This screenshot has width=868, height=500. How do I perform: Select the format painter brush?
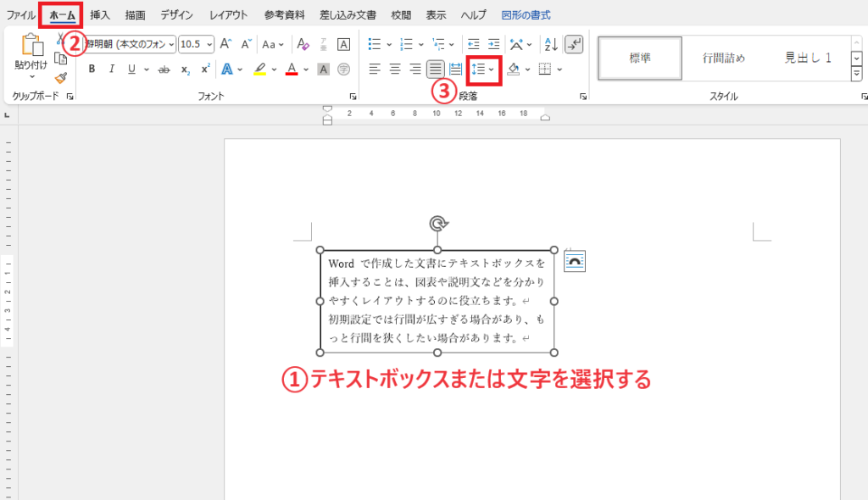pos(60,78)
